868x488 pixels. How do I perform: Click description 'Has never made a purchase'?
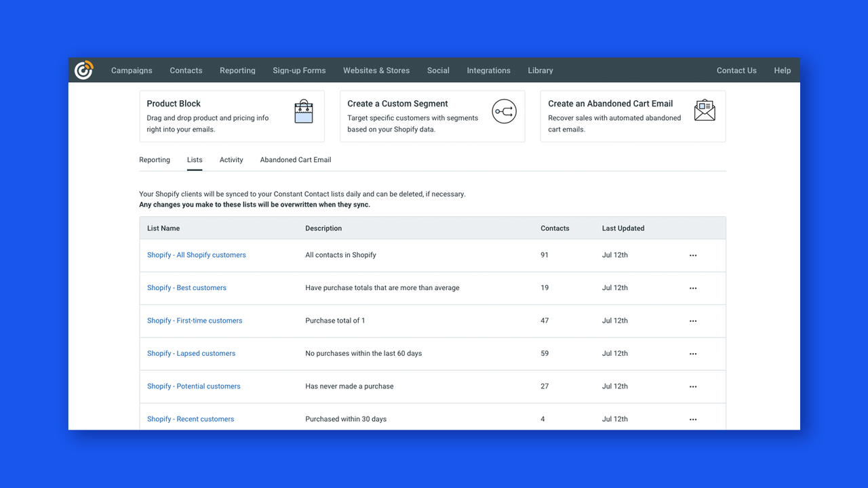click(349, 386)
